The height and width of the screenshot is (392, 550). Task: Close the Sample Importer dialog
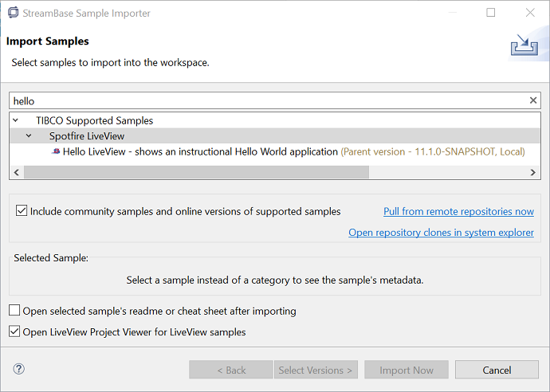[530, 13]
